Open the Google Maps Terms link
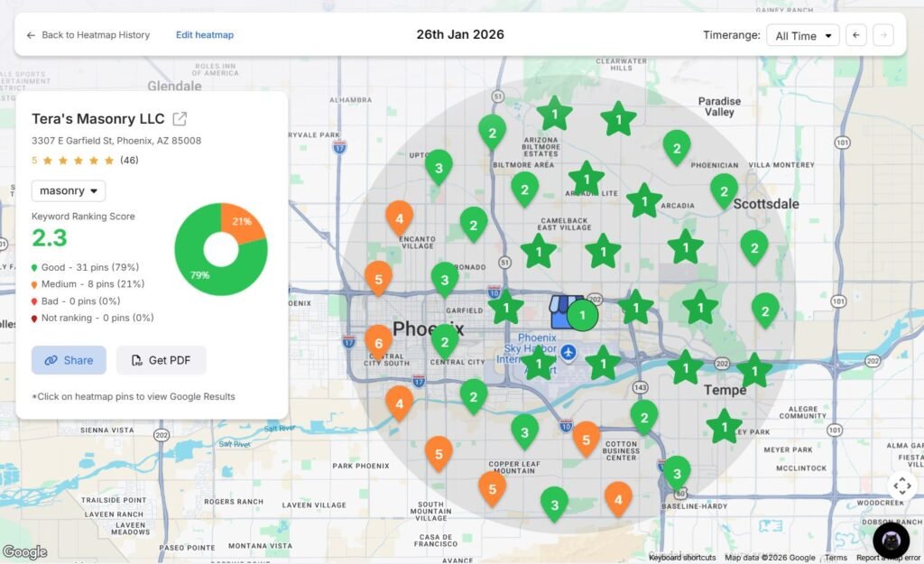Viewport: 924px width, 564px height. tap(836, 558)
